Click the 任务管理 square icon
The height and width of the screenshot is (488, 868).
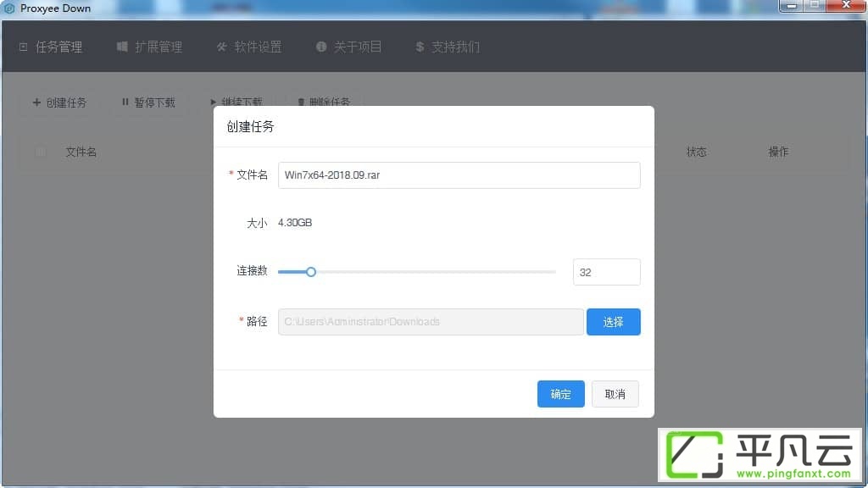pyautogui.click(x=23, y=47)
